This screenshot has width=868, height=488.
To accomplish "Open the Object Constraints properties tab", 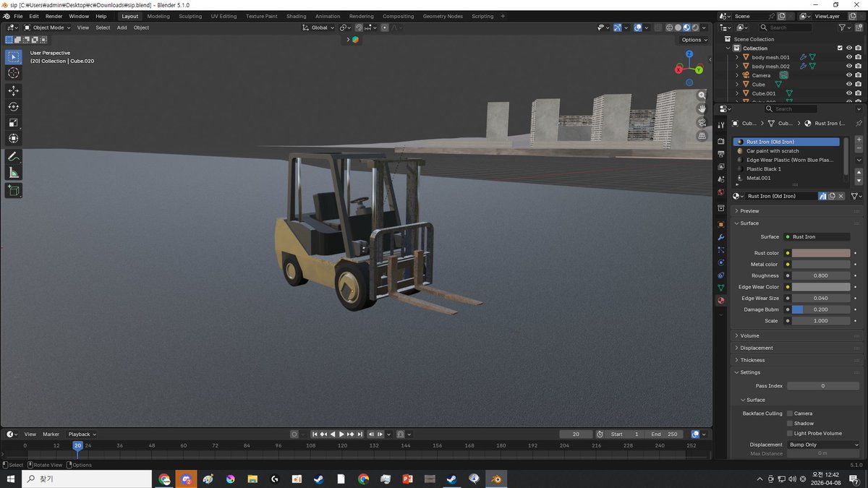I will pyautogui.click(x=720, y=275).
